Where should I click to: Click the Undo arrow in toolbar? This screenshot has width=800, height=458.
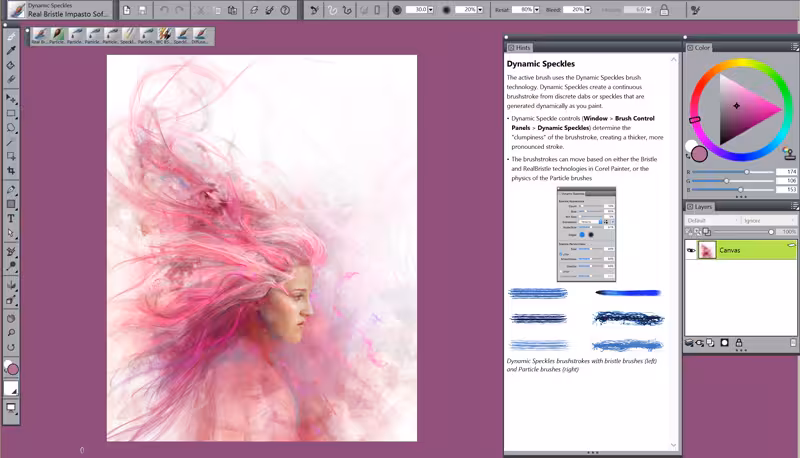[x=164, y=10]
